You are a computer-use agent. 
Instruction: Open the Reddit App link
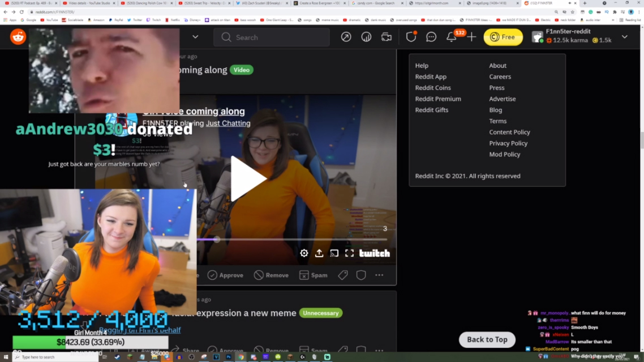click(431, 76)
